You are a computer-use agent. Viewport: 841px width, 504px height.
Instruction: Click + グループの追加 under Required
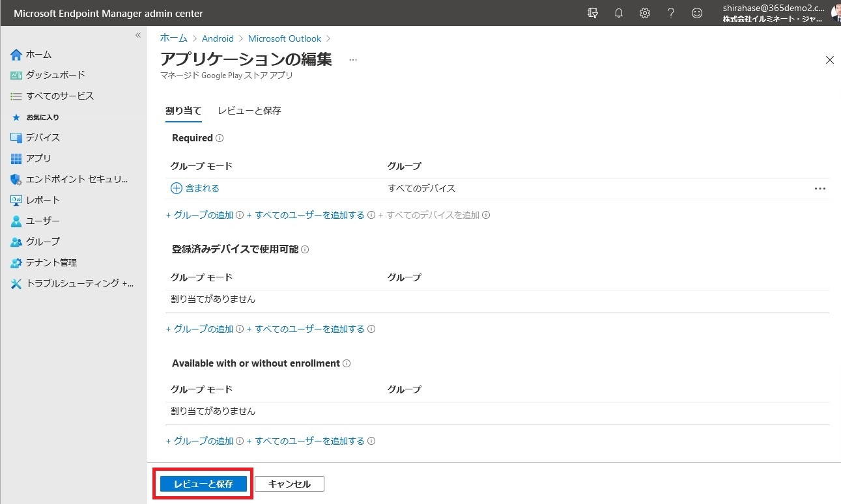pyautogui.click(x=199, y=215)
